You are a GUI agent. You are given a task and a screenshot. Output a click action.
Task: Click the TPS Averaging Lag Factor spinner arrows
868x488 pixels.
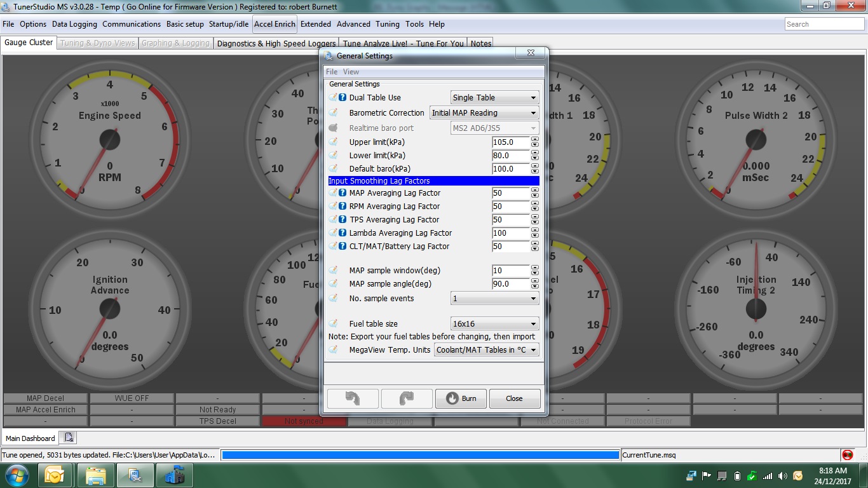point(535,219)
